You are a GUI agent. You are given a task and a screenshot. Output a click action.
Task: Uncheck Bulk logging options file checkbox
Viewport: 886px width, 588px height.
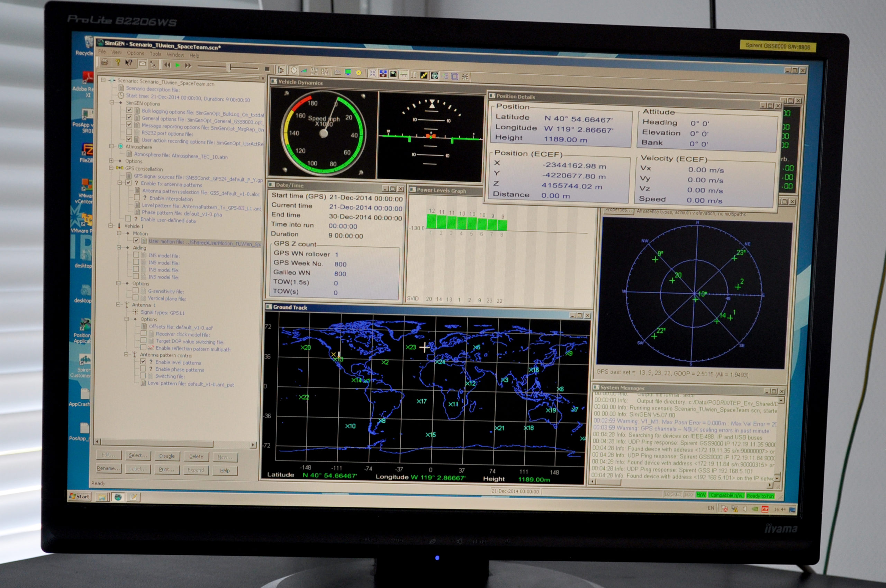pos(129,110)
